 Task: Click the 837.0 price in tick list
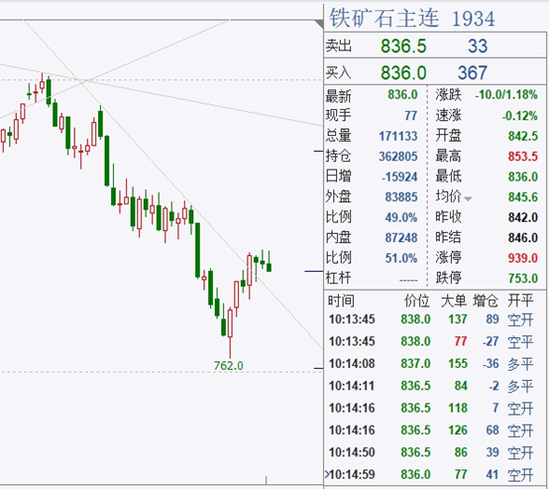pos(416,364)
